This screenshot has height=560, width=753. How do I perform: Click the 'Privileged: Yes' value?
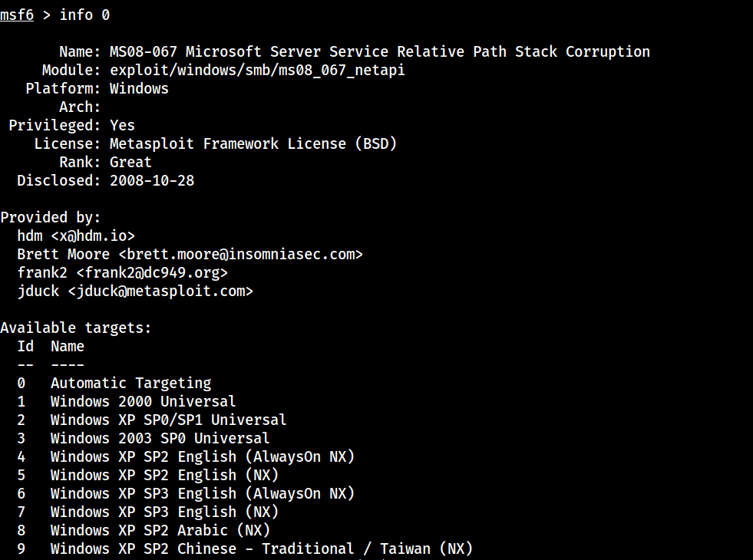point(122,125)
